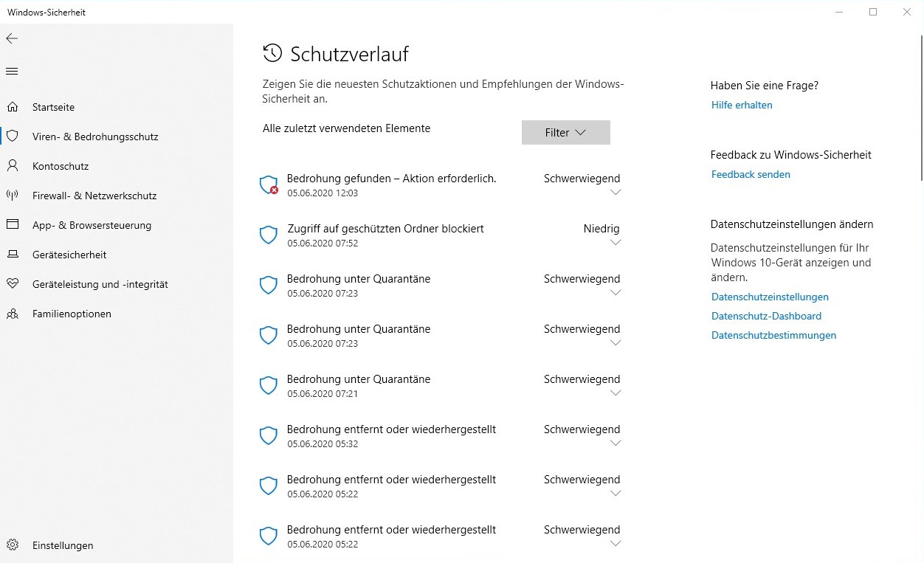This screenshot has width=924, height=563.
Task: Click the text Zugriff auf geschützten Ordner blockiert
Action: point(386,229)
